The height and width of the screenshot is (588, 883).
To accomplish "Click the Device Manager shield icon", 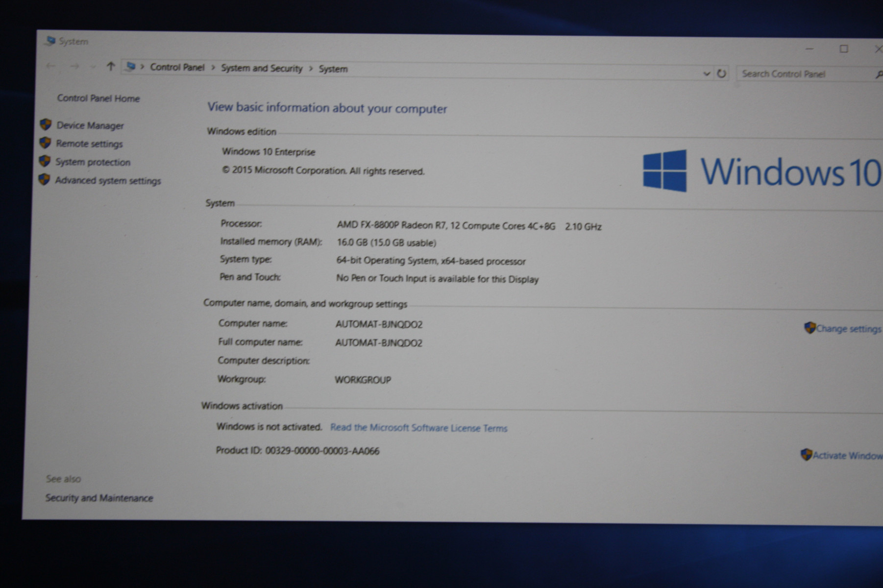I will [46, 124].
